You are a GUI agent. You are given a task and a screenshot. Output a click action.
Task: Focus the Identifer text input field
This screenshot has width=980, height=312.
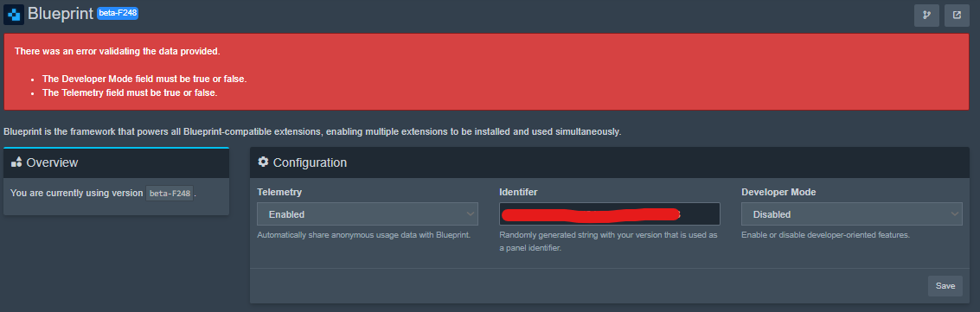point(610,214)
